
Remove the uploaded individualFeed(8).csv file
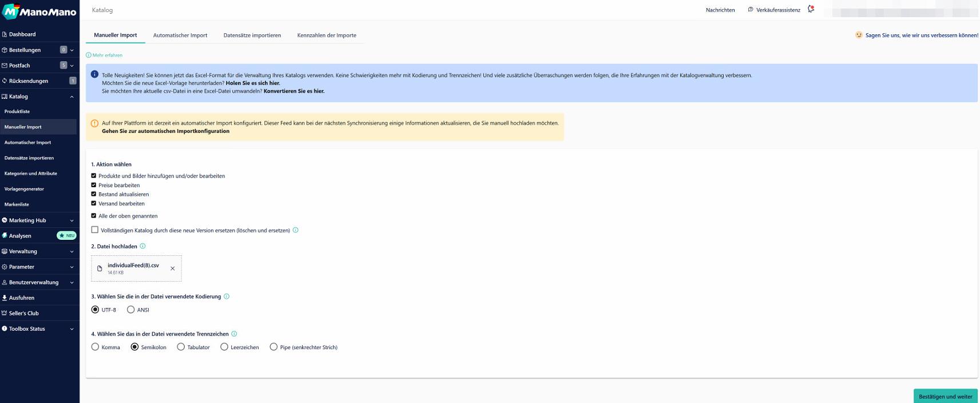coord(172,268)
